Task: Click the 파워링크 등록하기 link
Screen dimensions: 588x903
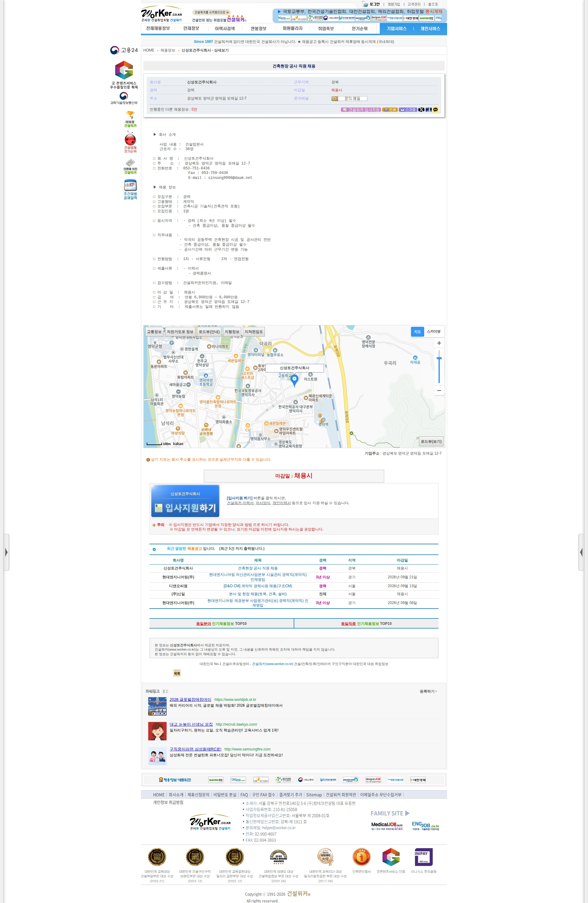Action: pos(428,691)
